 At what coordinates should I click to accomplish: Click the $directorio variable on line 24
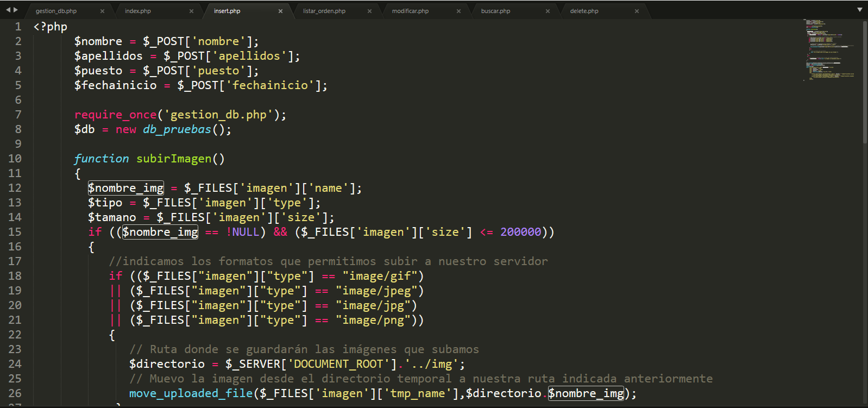point(167,364)
